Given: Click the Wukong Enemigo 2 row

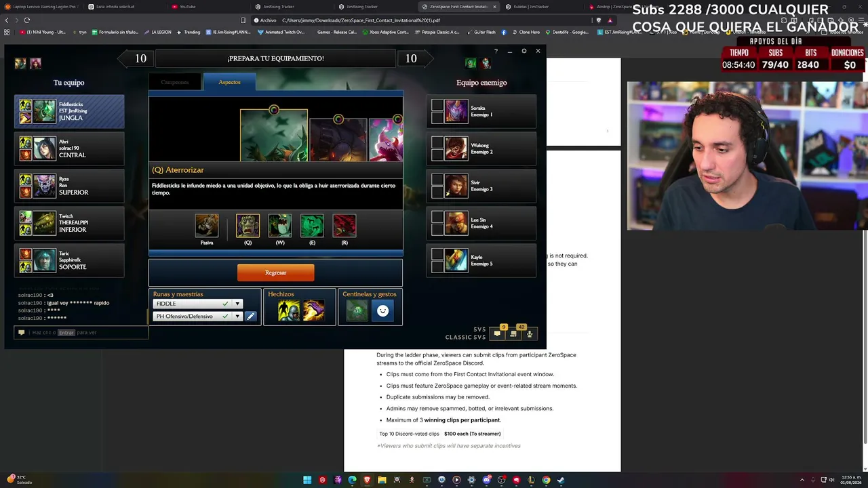Looking at the screenshot, I should click(x=481, y=148).
